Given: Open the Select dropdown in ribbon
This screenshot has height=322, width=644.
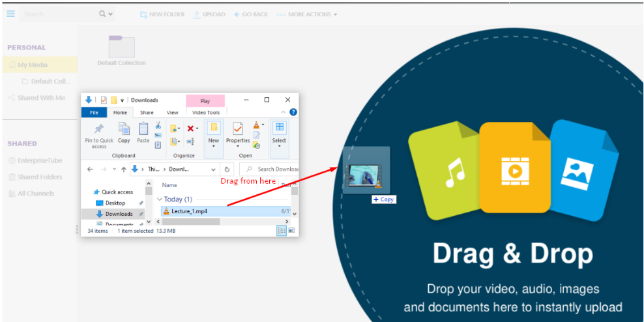Looking at the screenshot, I should click(x=279, y=145).
